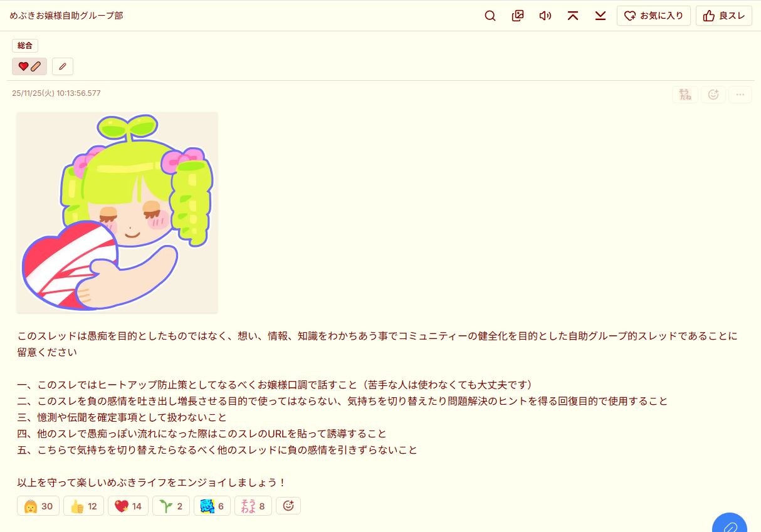Open the search magnifier icon

tap(490, 16)
